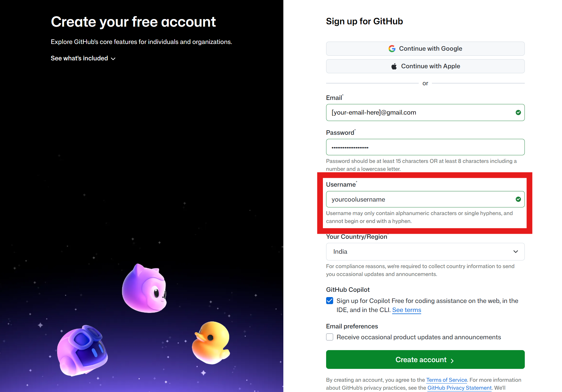This screenshot has height=392, width=562.
Task: Enable occasional product updates checkbox
Action: point(330,337)
